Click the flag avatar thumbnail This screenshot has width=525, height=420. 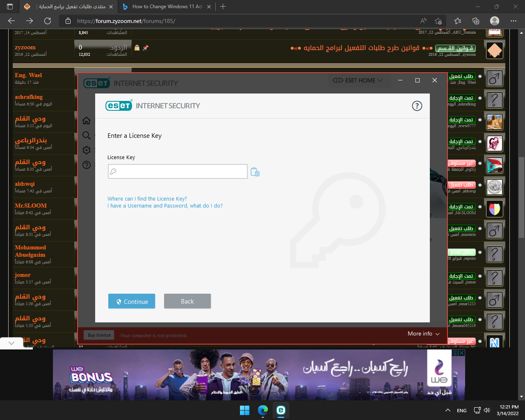tap(495, 165)
